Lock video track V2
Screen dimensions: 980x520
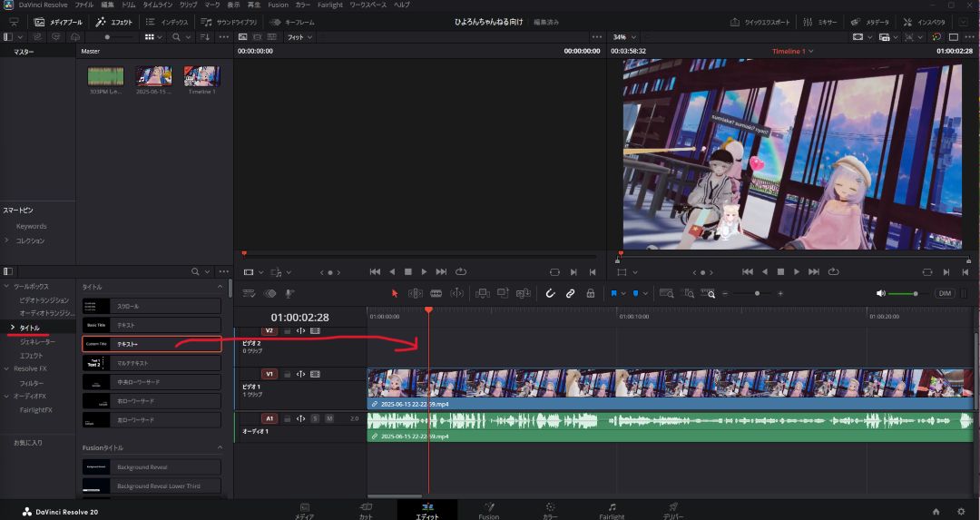(x=288, y=331)
